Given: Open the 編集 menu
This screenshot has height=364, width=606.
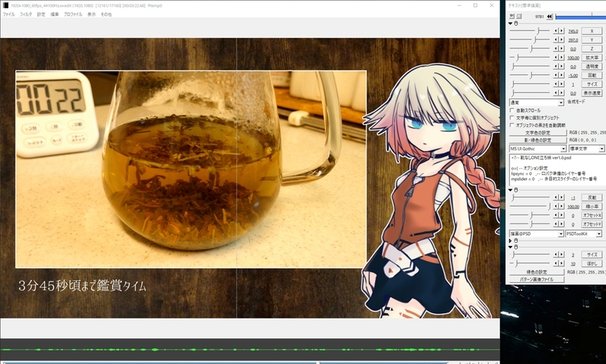Looking at the screenshot, I should [x=55, y=14].
